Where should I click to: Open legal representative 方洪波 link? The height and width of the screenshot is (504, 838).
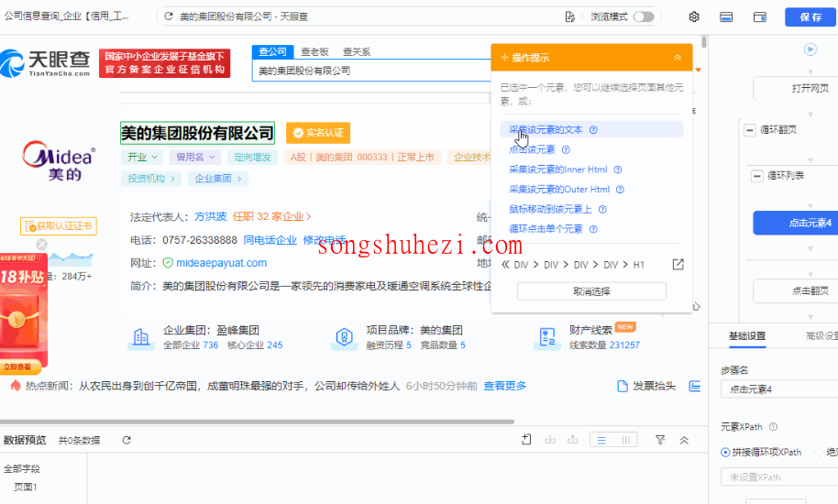click(x=210, y=216)
